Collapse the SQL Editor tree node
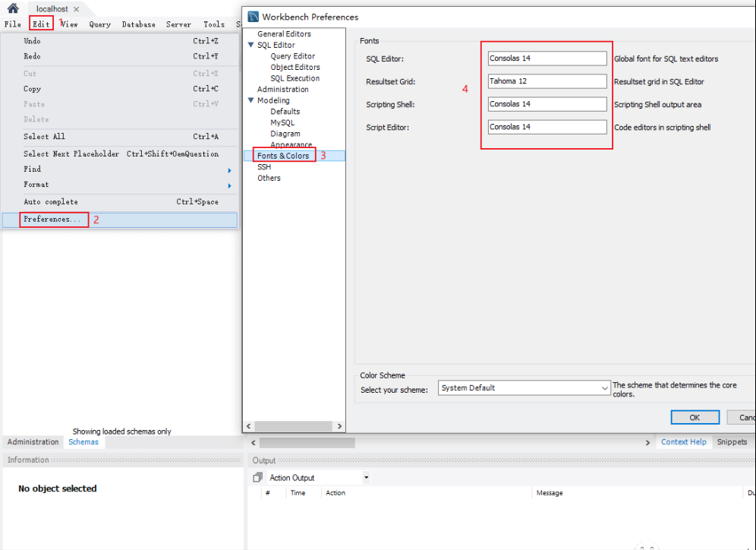Viewport: 756px width, 550px height. pyautogui.click(x=250, y=45)
